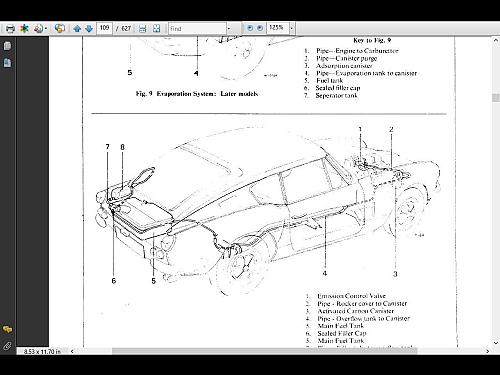Zoom in using the plus button
Viewport: 500px width, 375px height.
(260, 28)
